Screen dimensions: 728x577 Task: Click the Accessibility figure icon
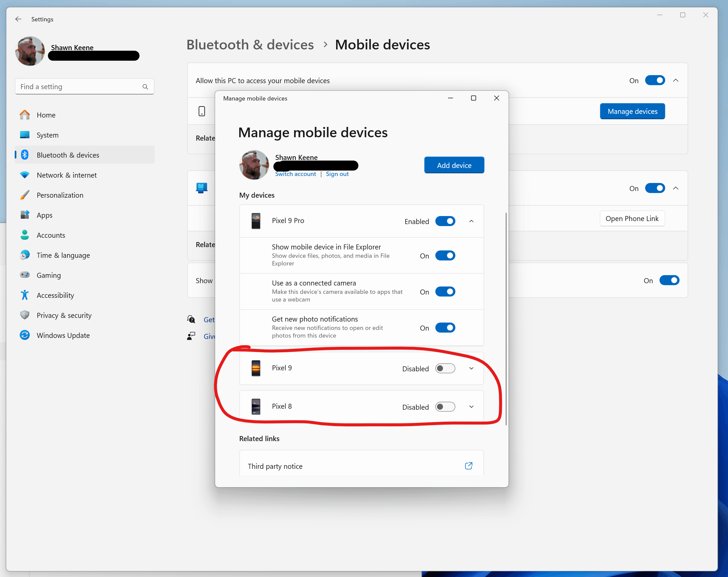coord(25,295)
